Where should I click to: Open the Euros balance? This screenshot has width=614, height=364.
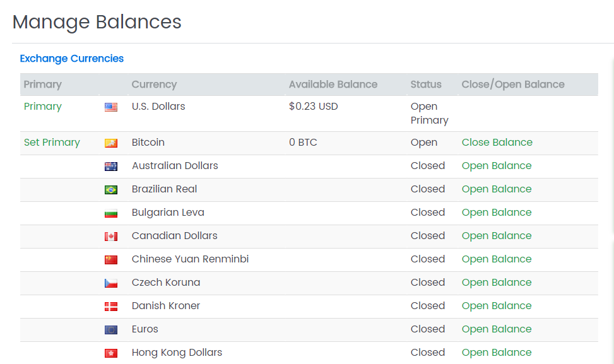(496, 329)
